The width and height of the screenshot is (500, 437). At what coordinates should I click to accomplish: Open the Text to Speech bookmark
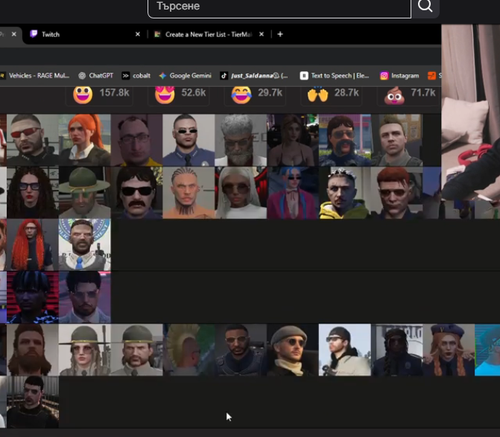point(335,76)
